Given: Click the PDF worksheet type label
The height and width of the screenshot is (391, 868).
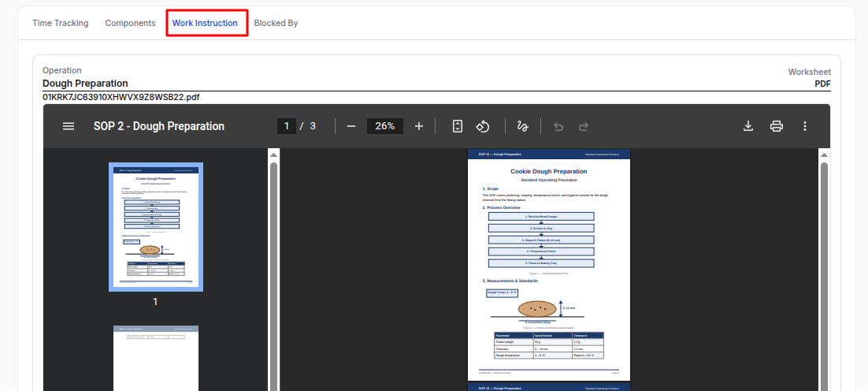Looking at the screenshot, I should 822,84.
